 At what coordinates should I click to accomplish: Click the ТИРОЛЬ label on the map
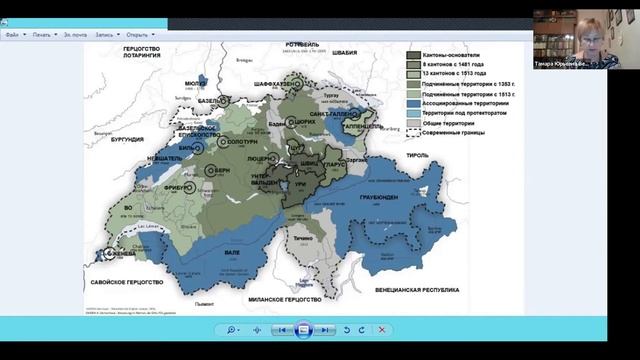coord(417,156)
